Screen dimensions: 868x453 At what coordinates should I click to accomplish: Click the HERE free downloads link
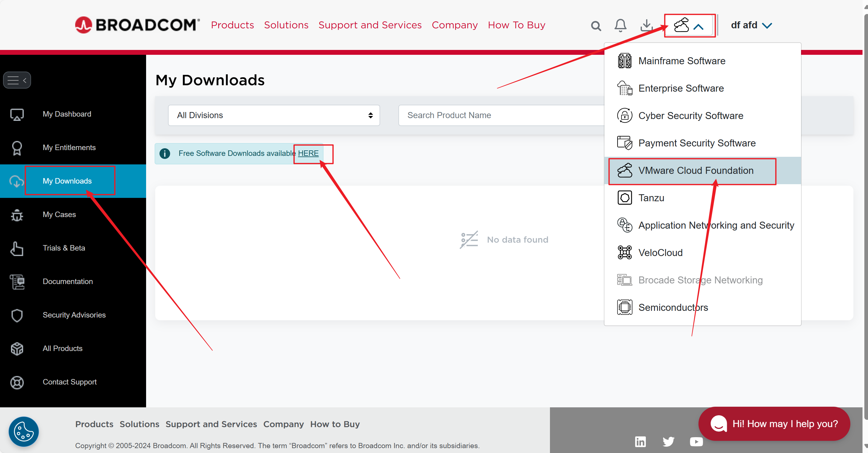pyautogui.click(x=308, y=153)
